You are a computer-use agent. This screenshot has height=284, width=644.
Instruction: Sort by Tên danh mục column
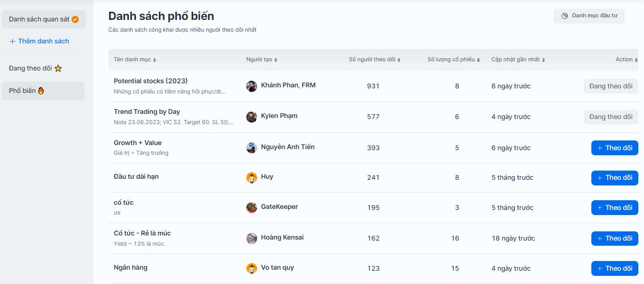coord(135,60)
